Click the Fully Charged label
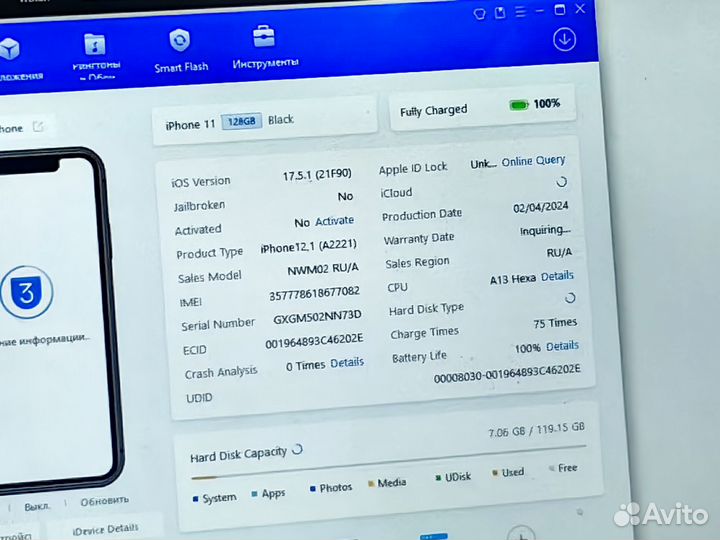Screen dimensions: 720x540 (x=433, y=111)
